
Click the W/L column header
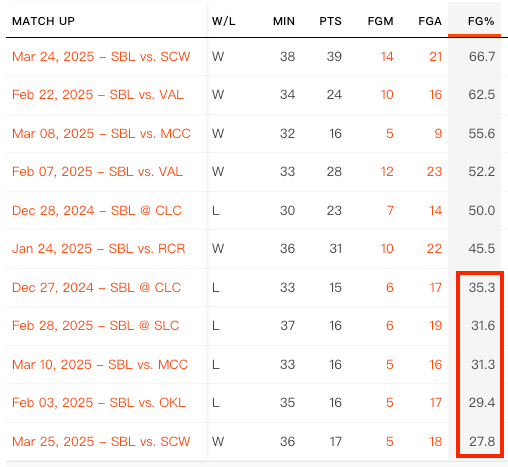click(223, 21)
